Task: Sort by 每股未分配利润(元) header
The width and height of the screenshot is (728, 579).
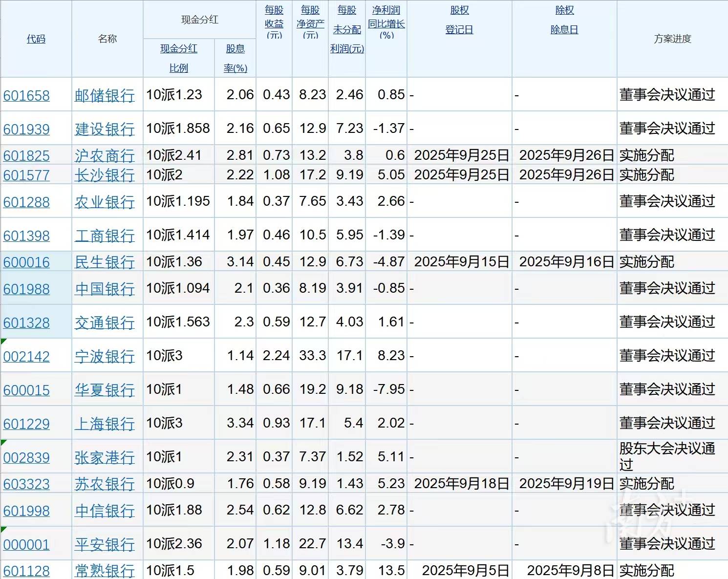Action: pyautogui.click(x=347, y=29)
